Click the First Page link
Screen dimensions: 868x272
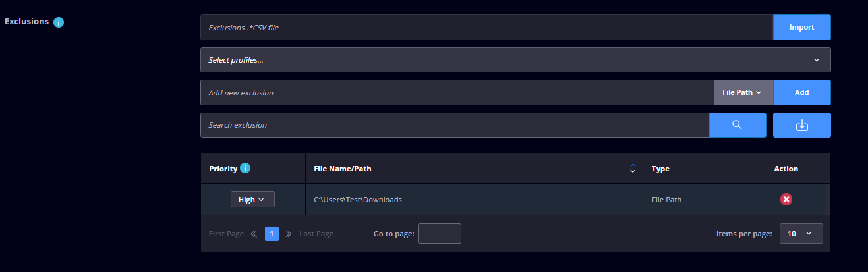[226, 234]
